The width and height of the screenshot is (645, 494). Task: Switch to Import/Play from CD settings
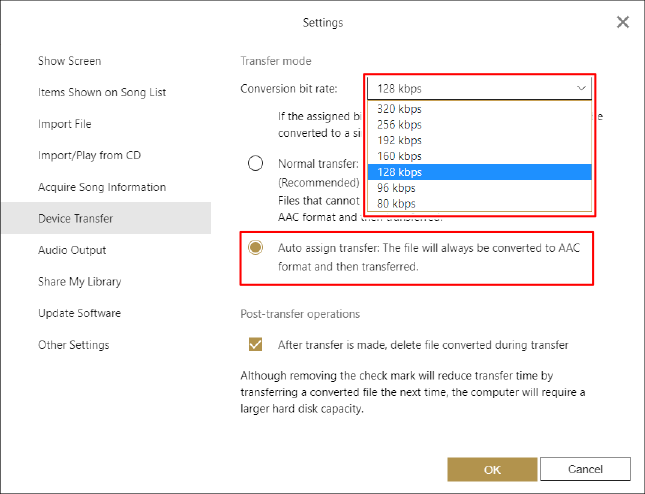(88, 155)
